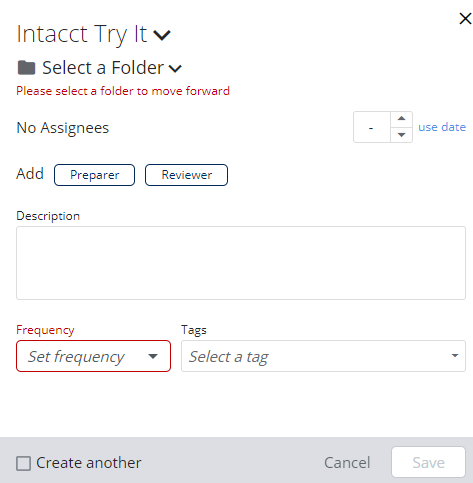Click the Set frequency dropdown arrow
This screenshot has height=483, width=473.
pos(153,356)
